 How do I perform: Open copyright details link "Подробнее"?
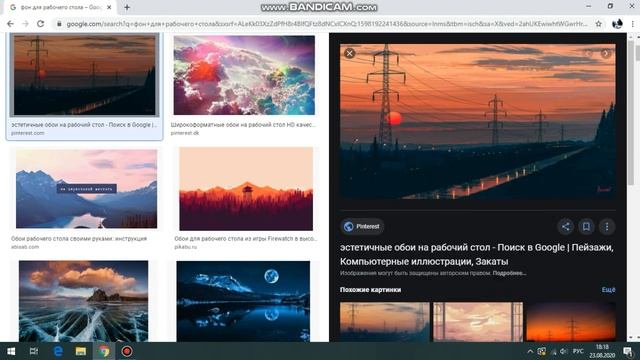pos(509,273)
